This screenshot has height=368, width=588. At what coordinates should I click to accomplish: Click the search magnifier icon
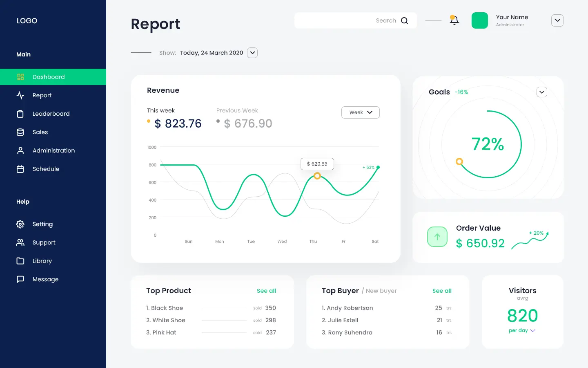405,20
